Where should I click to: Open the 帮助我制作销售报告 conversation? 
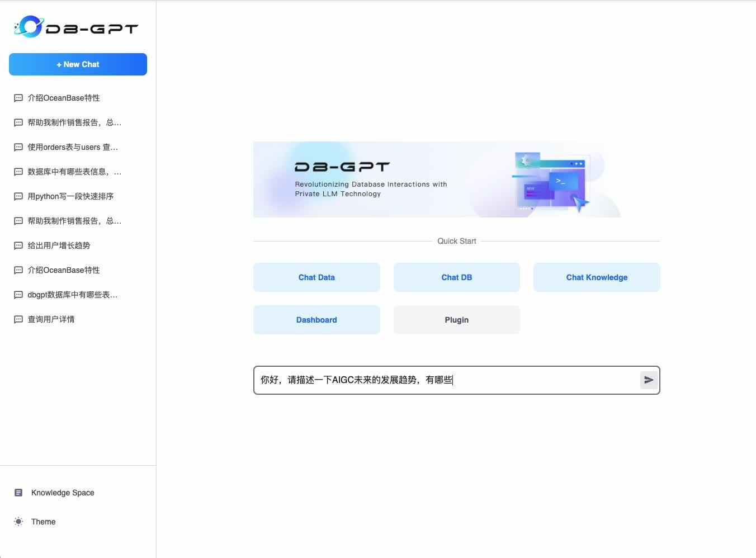tap(74, 122)
